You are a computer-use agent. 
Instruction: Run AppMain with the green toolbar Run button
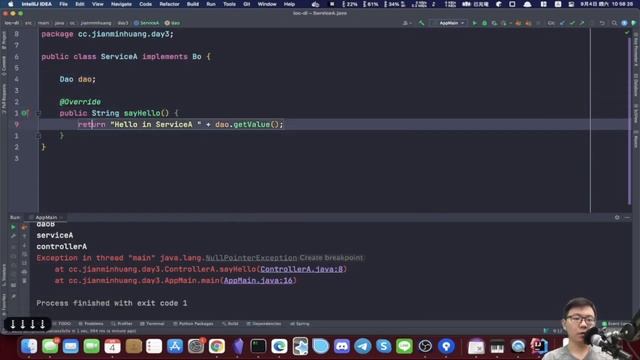(474, 23)
